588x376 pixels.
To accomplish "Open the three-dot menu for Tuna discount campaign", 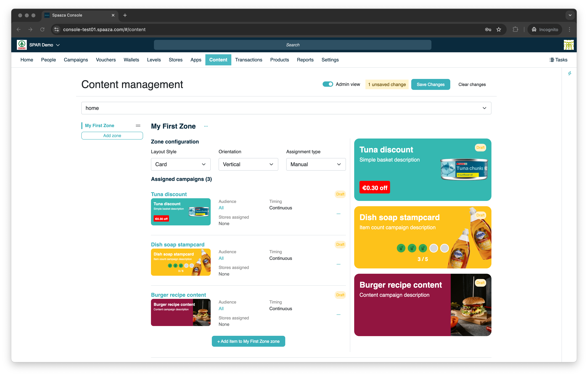I will tap(338, 214).
